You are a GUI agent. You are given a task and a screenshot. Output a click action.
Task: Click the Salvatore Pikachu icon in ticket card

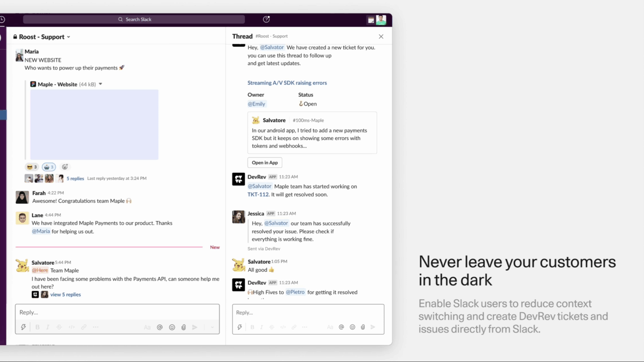(x=256, y=121)
